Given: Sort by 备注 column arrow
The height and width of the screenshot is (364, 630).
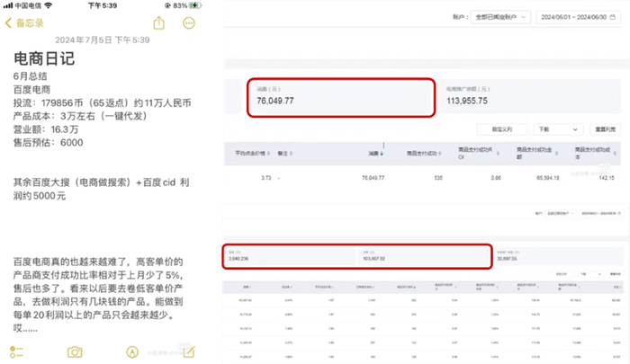Looking at the screenshot, I should pyautogui.click(x=291, y=154).
